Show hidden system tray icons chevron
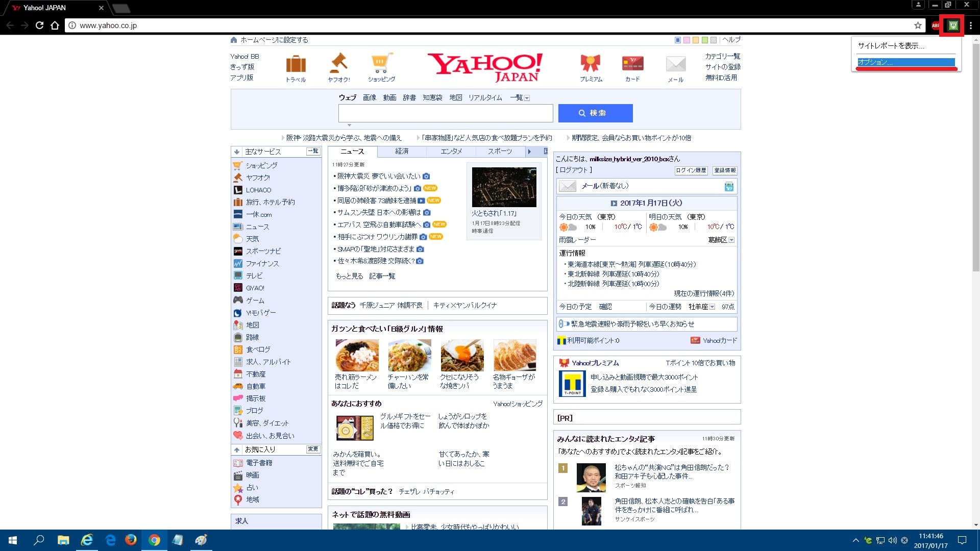The width and height of the screenshot is (980, 551). 855,540
